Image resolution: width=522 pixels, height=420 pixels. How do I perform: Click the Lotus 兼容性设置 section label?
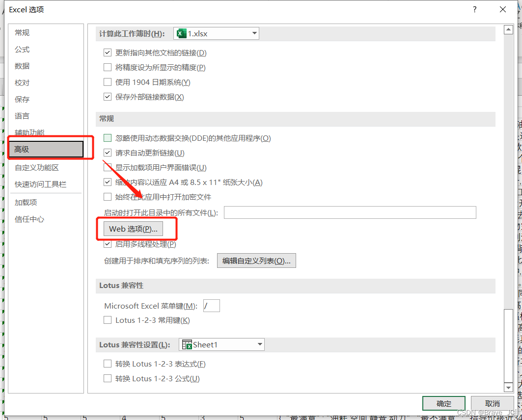[135, 344]
